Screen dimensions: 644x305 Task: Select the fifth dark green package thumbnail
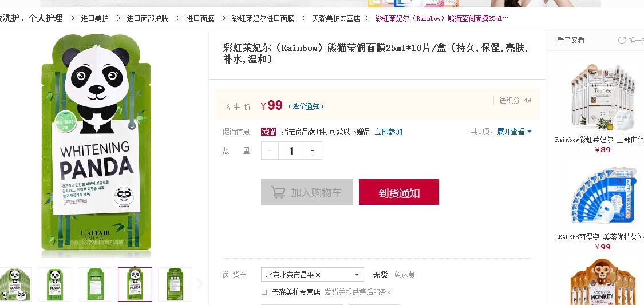pyautogui.click(x=175, y=284)
